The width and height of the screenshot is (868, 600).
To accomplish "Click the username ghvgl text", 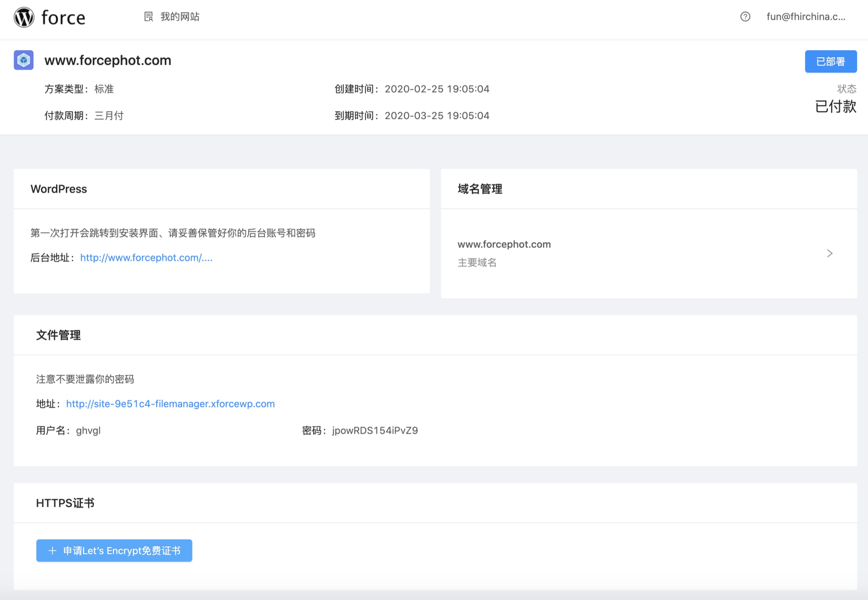I will click(x=88, y=430).
